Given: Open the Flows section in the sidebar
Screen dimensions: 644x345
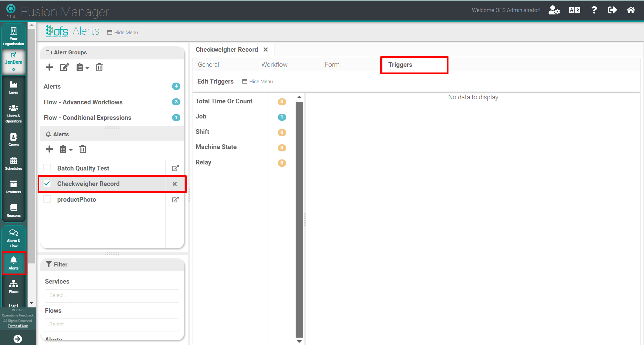Looking at the screenshot, I should pyautogui.click(x=13, y=287).
